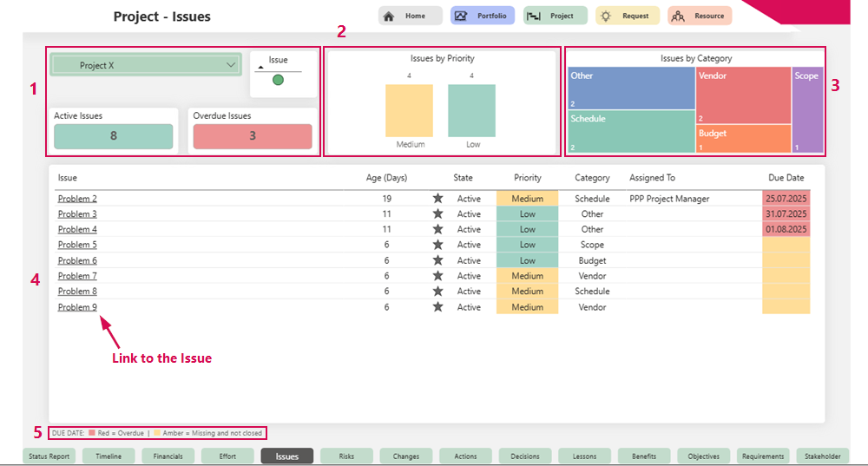
Task: Go to the Stakeholder tab
Action: coord(822,456)
